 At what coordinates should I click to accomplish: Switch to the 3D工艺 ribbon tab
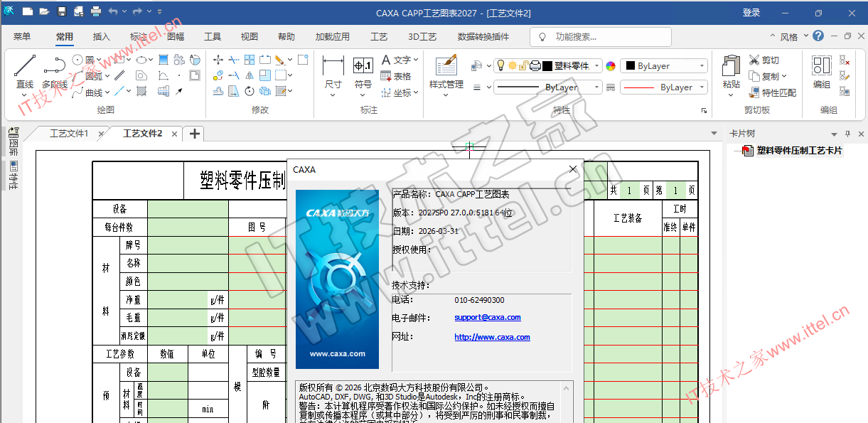(x=422, y=37)
